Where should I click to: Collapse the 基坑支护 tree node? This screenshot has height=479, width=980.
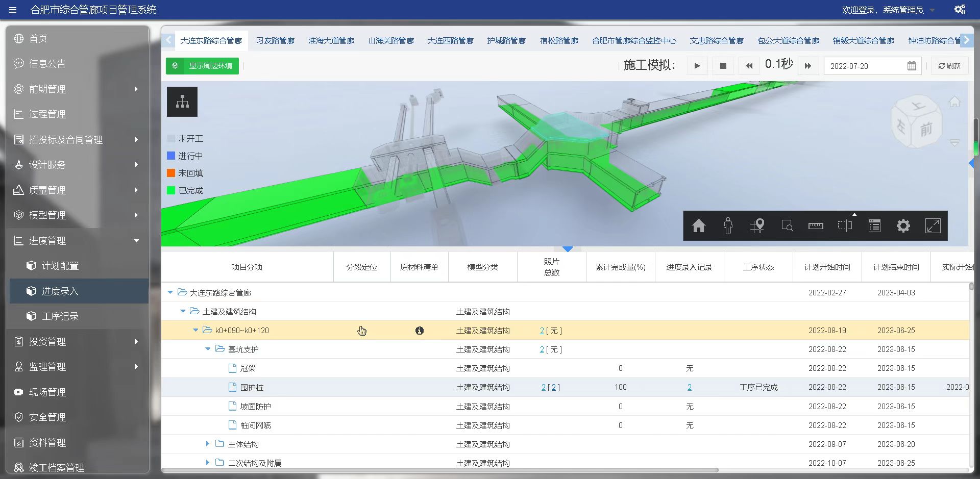[208, 349]
